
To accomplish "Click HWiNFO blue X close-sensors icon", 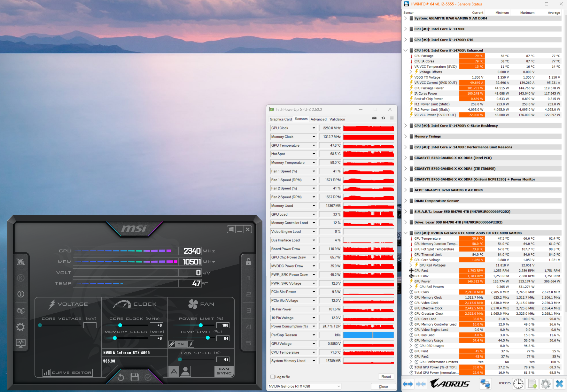I will point(559,384).
